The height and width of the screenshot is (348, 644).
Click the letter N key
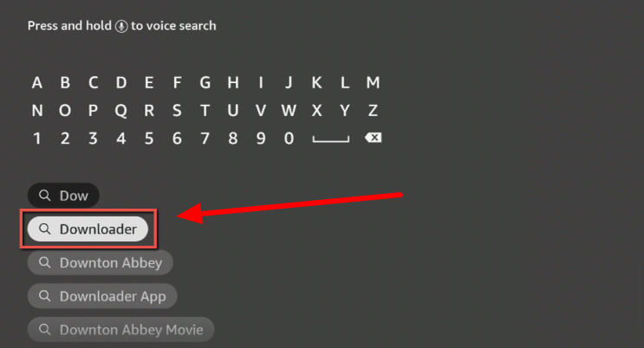coord(37,111)
